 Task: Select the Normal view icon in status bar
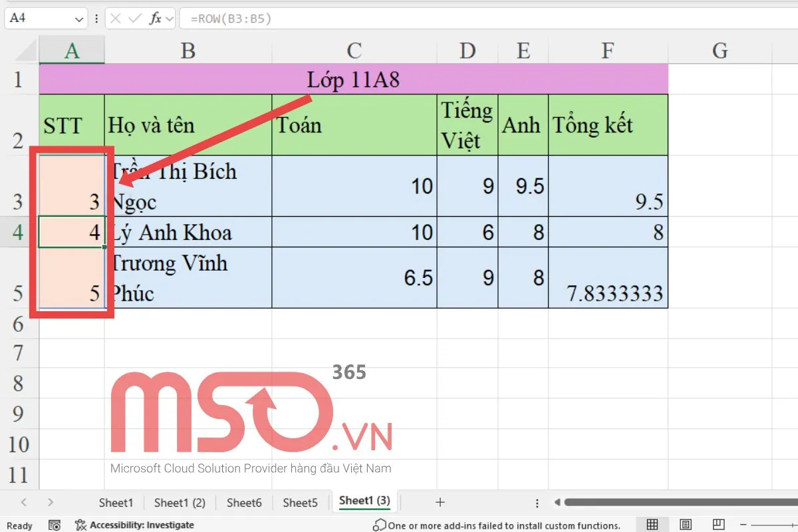click(x=652, y=525)
